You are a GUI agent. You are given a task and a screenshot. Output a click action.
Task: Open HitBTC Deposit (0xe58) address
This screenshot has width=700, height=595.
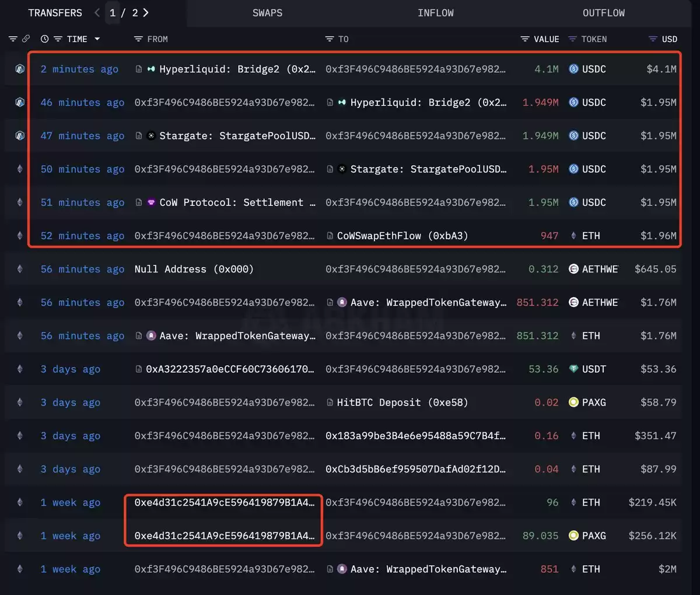(x=402, y=402)
